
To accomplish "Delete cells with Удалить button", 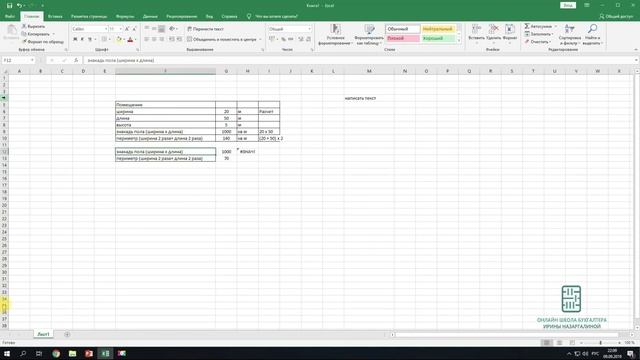I will pyautogui.click(x=493, y=33).
